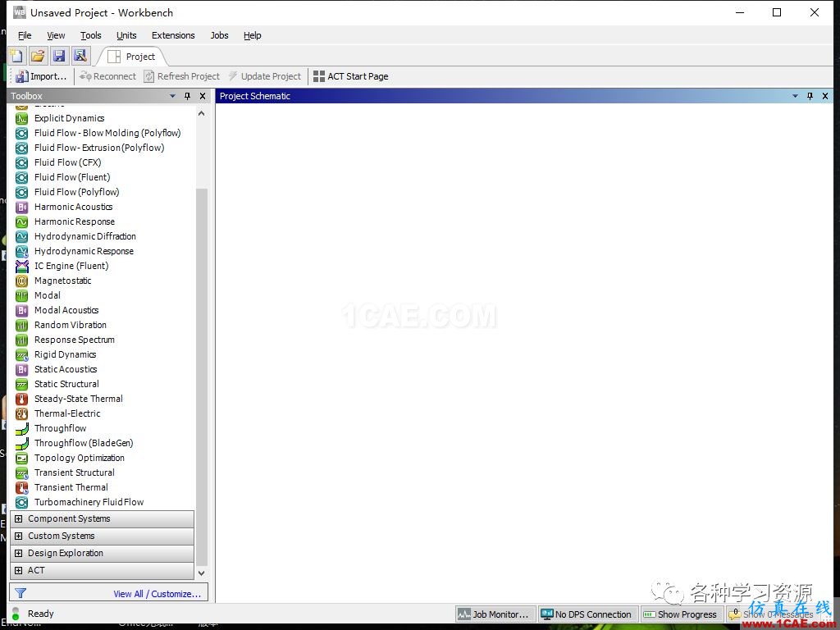The width and height of the screenshot is (840, 630).
Task: Click the New project icon
Action: (x=16, y=56)
